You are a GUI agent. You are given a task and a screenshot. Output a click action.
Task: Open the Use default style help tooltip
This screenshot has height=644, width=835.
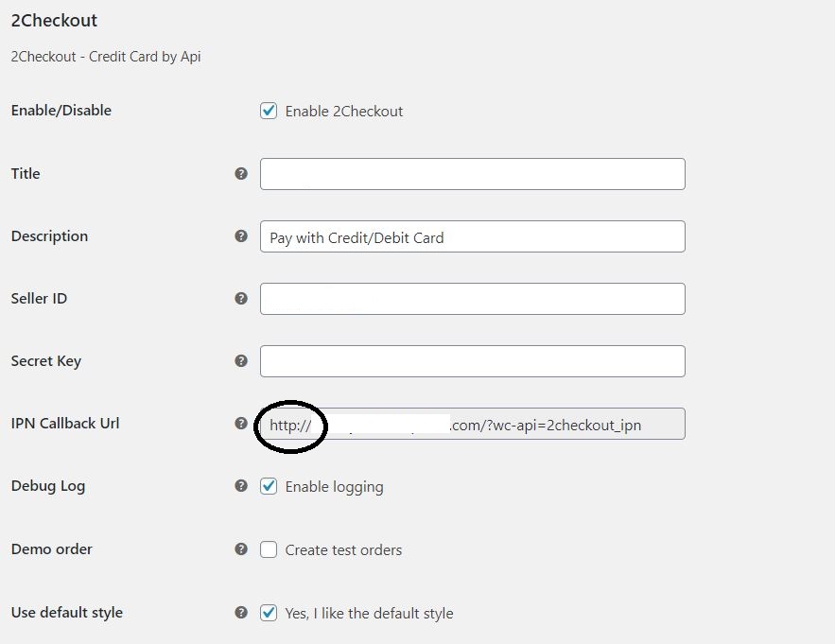242,613
